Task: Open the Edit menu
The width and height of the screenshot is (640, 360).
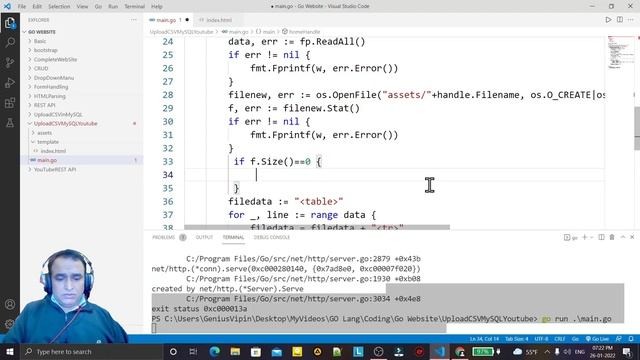Action: pos(37,7)
